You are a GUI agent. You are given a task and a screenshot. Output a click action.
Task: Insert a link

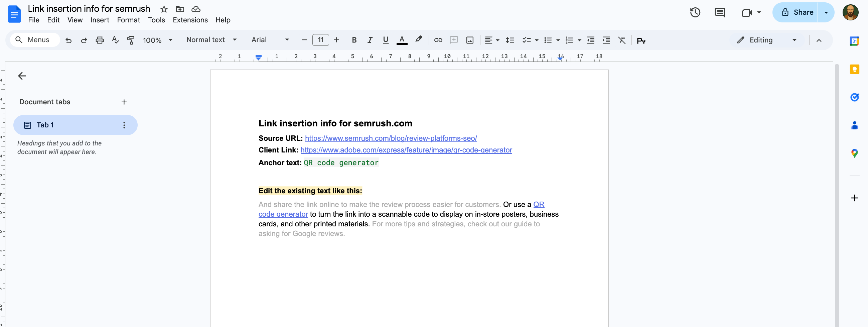point(438,40)
